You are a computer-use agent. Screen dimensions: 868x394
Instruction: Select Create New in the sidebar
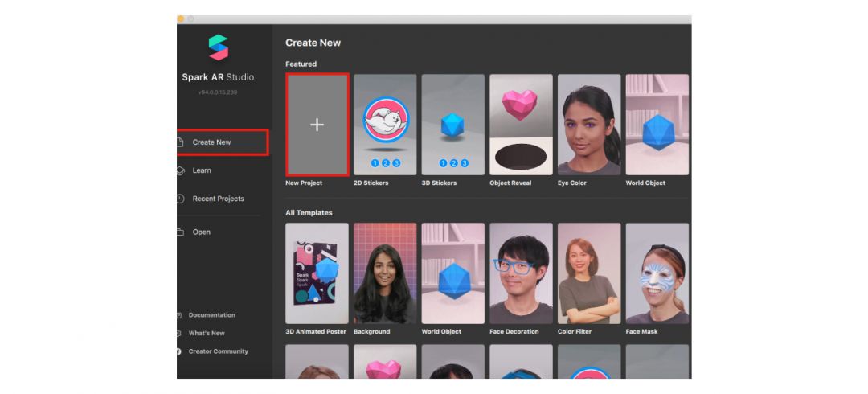coord(211,142)
